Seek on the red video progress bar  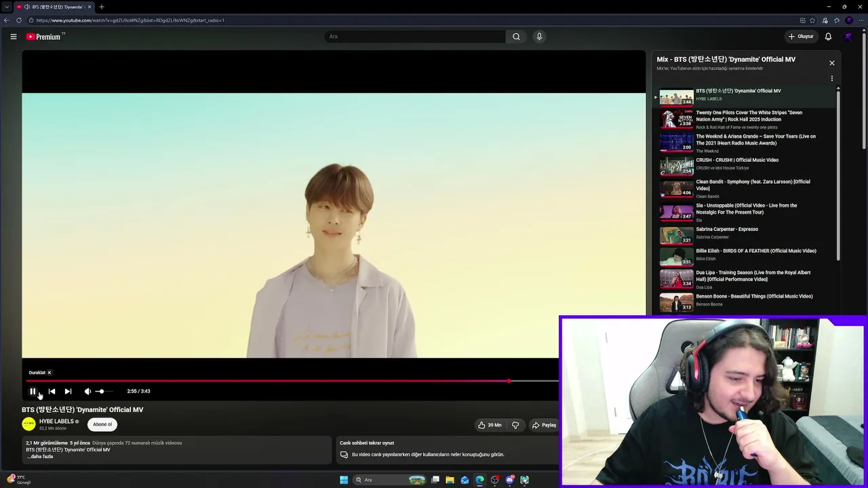(x=292, y=381)
